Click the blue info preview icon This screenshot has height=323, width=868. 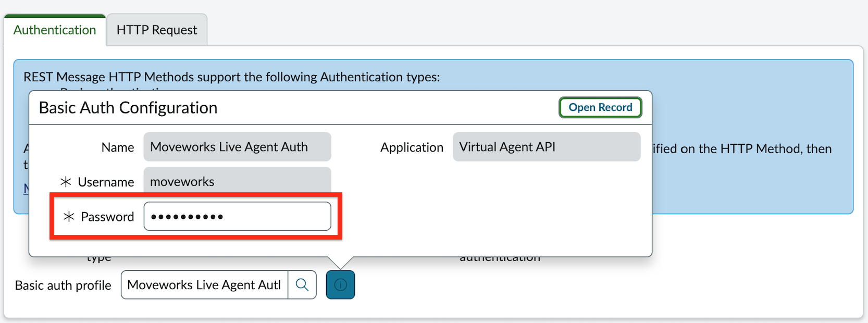click(x=340, y=285)
